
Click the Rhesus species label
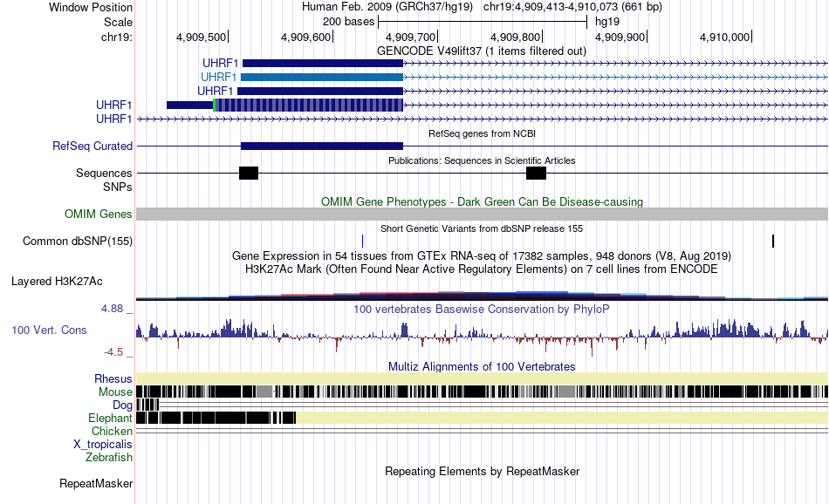click(x=113, y=378)
